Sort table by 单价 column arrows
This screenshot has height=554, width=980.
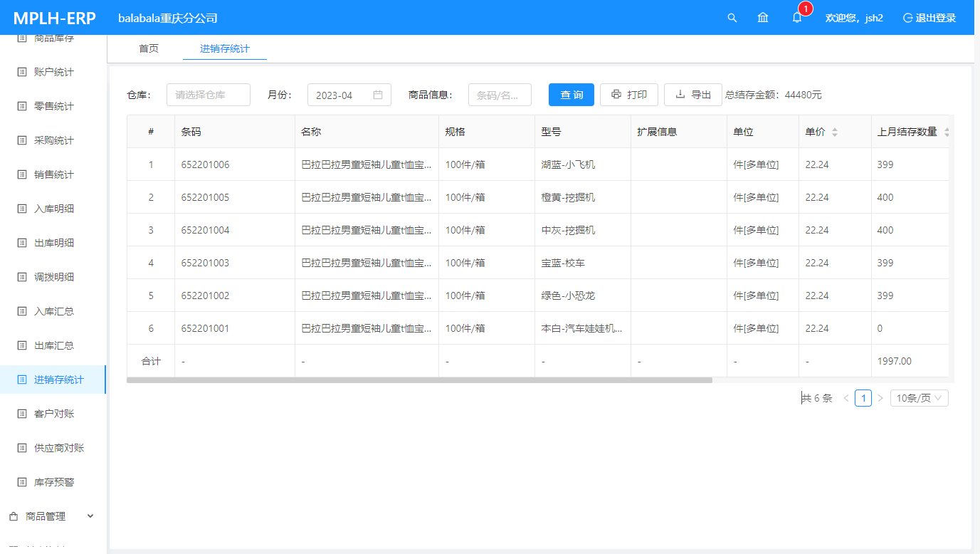click(835, 132)
